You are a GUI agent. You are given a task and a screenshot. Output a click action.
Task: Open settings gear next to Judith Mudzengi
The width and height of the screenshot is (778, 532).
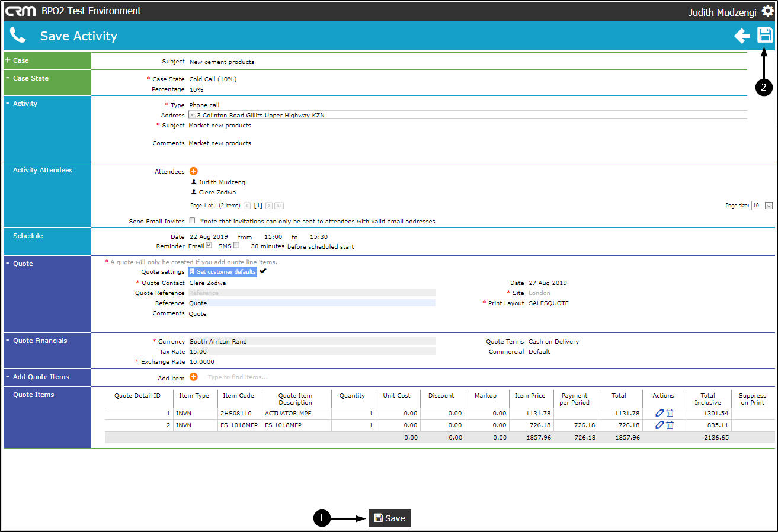pos(767,11)
